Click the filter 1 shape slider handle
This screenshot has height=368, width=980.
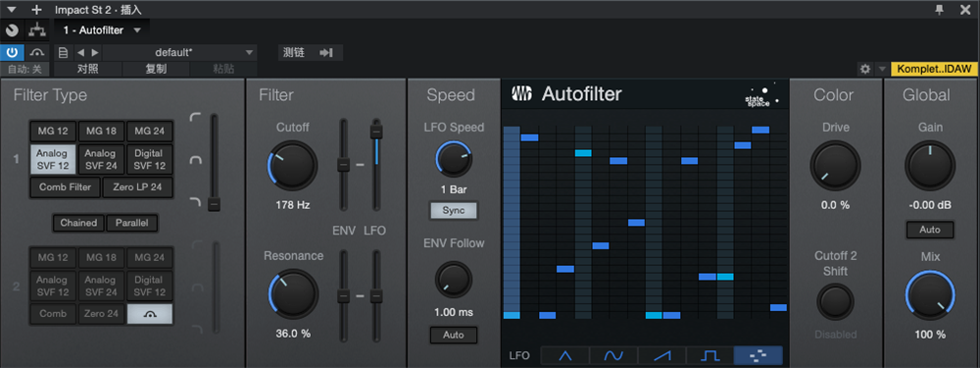pyautogui.click(x=215, y=204)
